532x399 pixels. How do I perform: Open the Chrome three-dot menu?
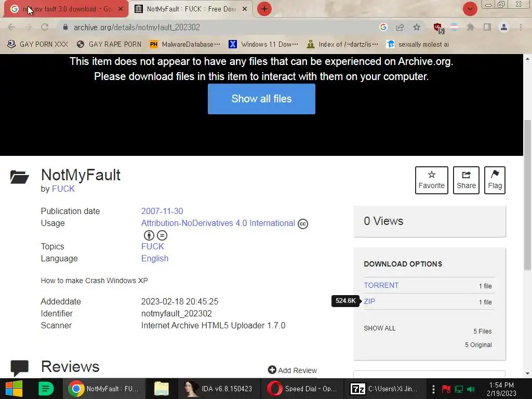[521, 27]
